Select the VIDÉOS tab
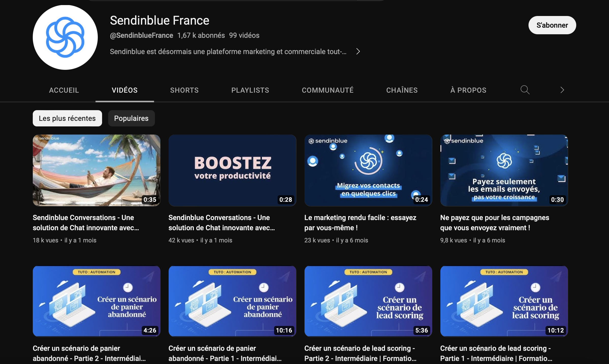The image size is (609, 364). pyautogui.click(x=125, y=90)
